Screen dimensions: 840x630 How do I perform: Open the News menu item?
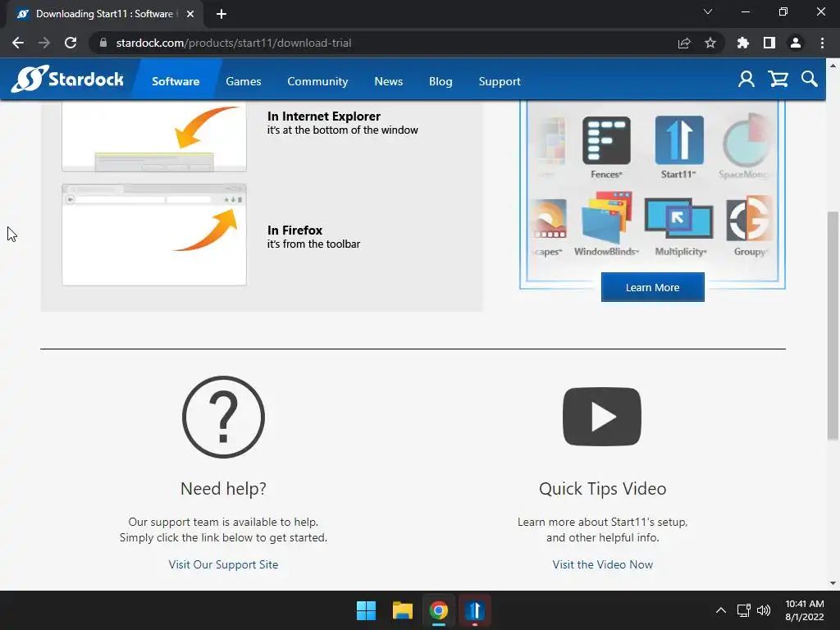click(388, 81)
